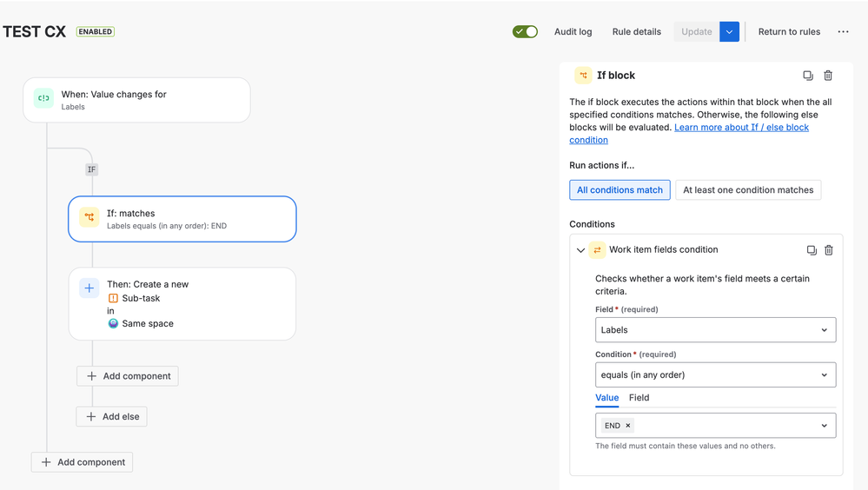Viewport: 868px width, 490px height.
Task: Remove the END label tag
Action: tap(627, 425)
